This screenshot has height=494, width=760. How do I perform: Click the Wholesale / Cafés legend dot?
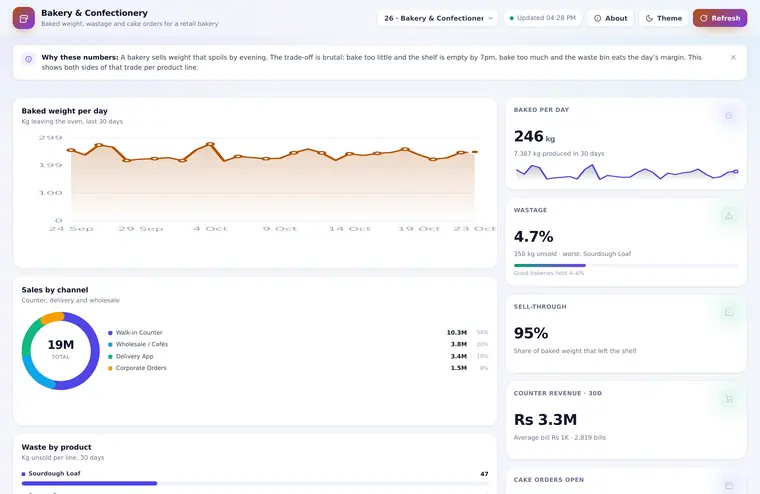coord(110,345)
